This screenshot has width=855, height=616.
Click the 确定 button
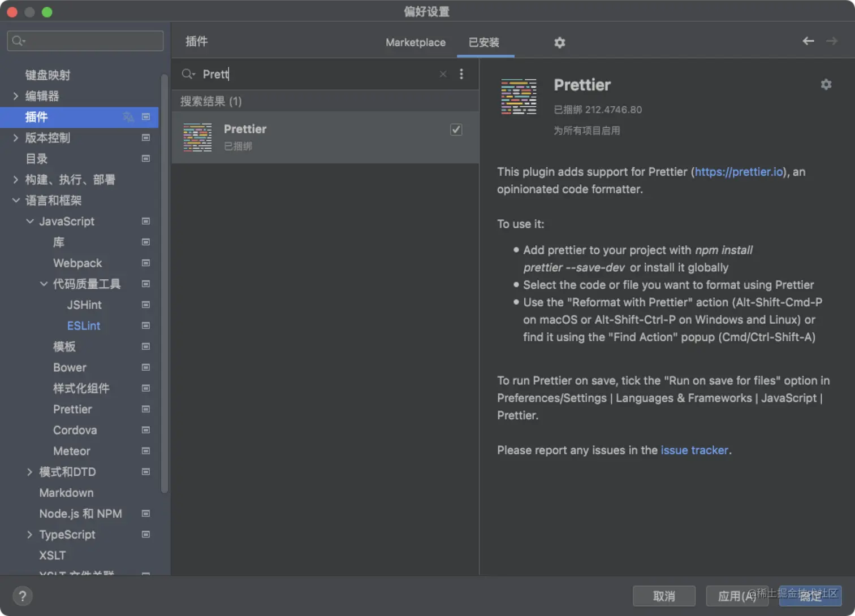pyautogui.click(x=810, y=596)
